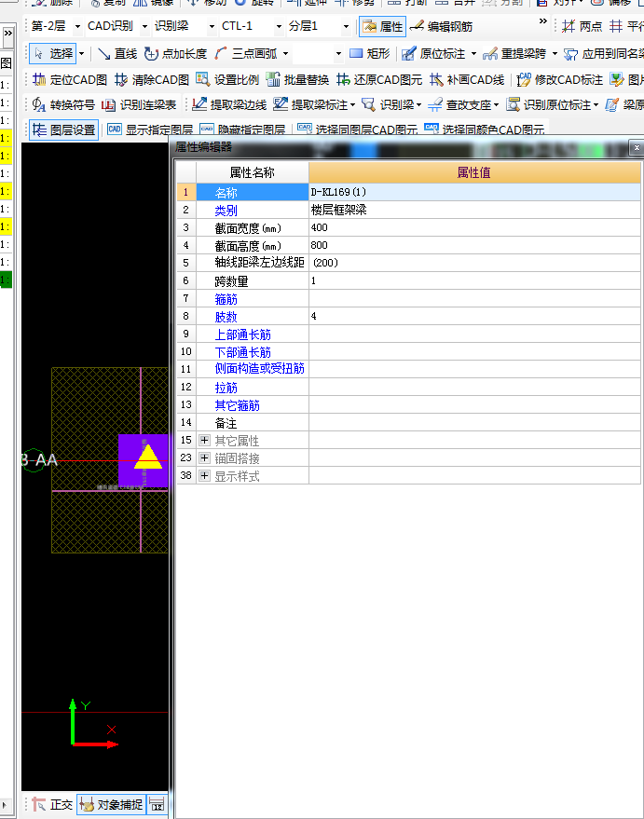
Task: Open the 设置比例 set scale tool
Action: click(x=227, y=79)
